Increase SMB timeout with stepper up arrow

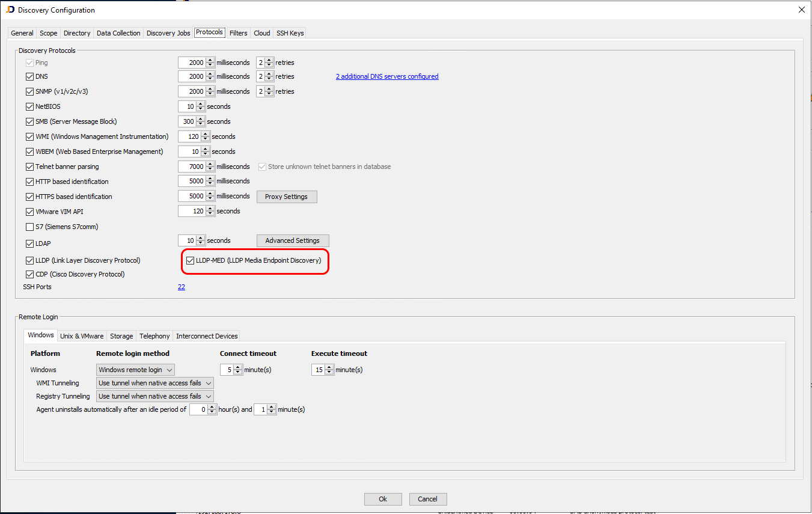tap(200, 119)
